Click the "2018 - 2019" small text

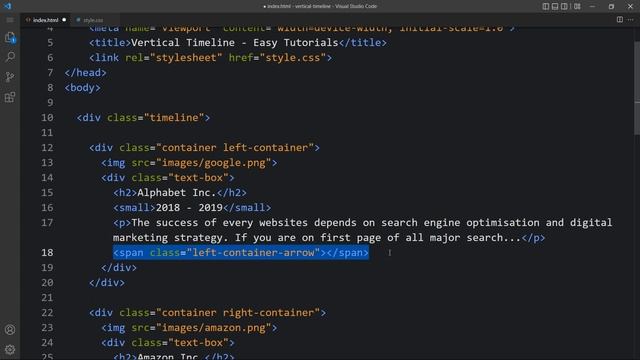(189, 207)
